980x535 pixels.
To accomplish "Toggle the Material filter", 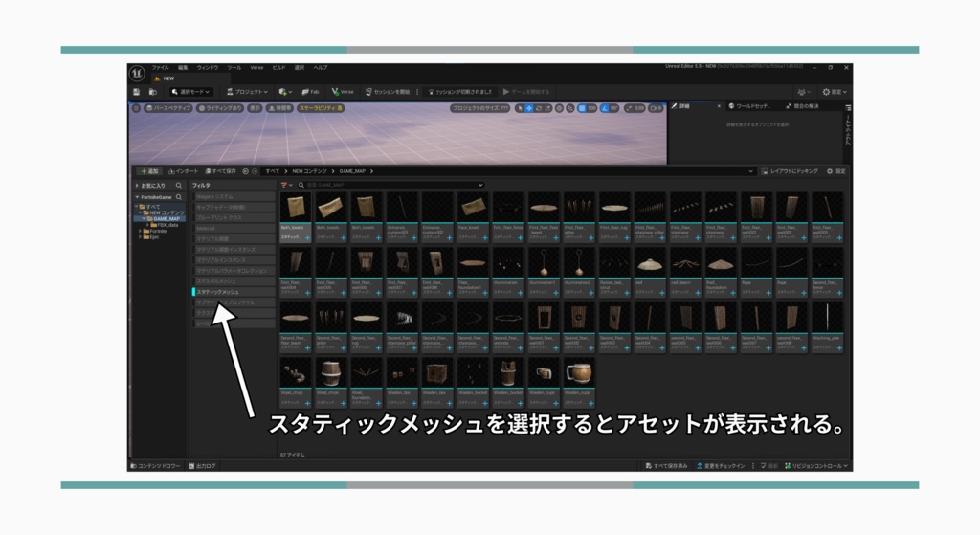I will (234, 228).
